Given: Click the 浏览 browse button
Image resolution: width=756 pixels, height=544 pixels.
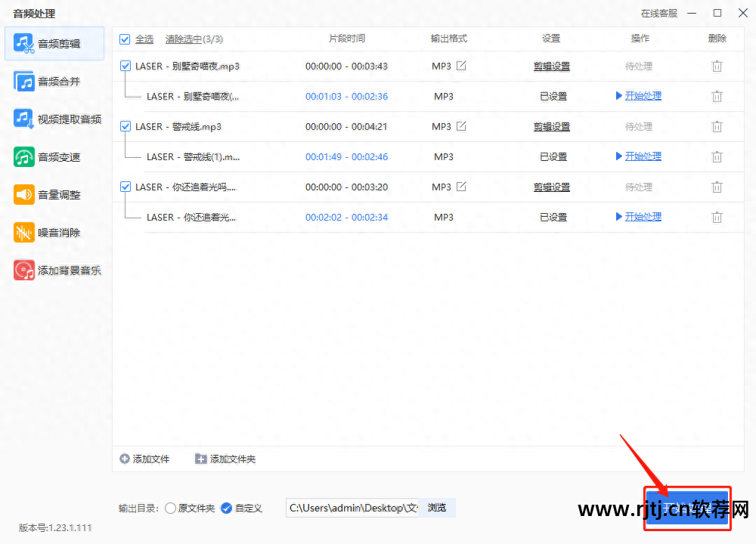Looking at the screenshot, I should click(436, 508).
